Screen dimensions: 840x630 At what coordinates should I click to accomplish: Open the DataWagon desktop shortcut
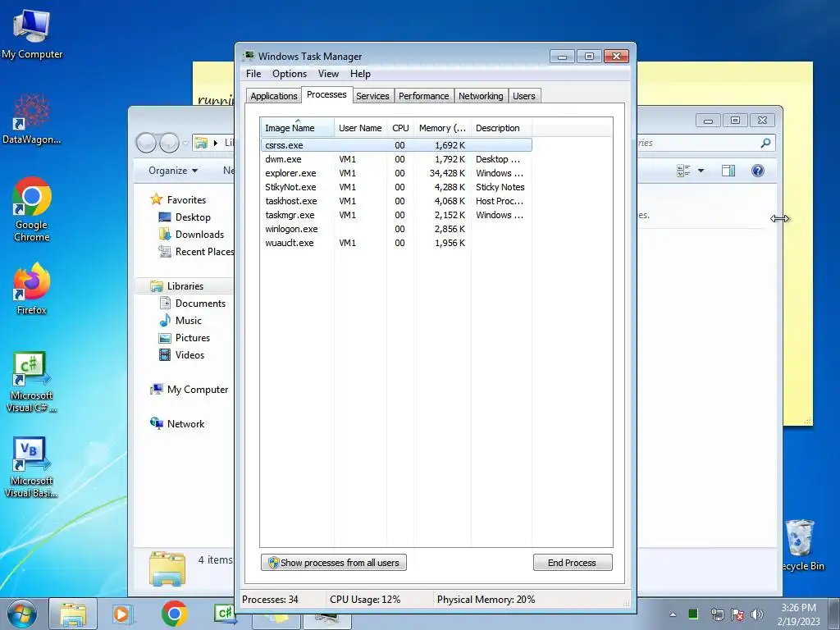32,119
